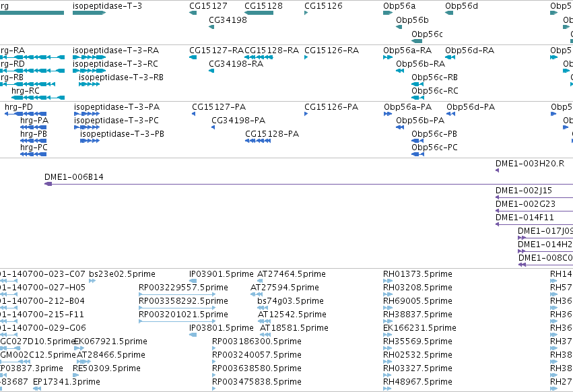Click the Obp56d-RA transcript label
Viewport: 573px width, 392px height.
tap(469, 50)
